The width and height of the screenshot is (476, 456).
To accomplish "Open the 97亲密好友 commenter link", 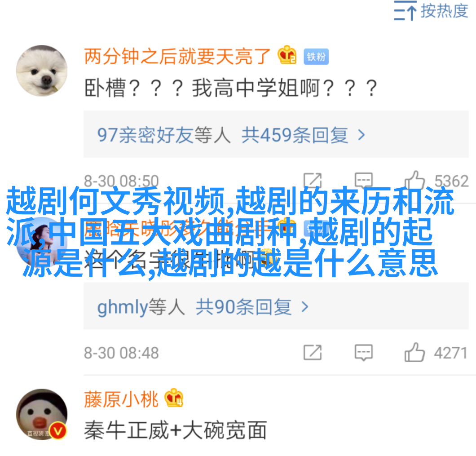I will point(163,135).
